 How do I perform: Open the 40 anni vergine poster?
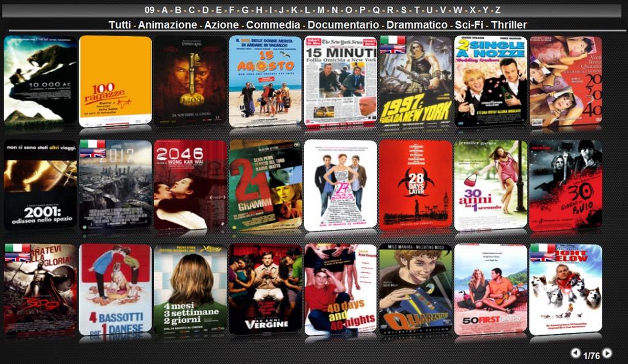coord(265,289)
